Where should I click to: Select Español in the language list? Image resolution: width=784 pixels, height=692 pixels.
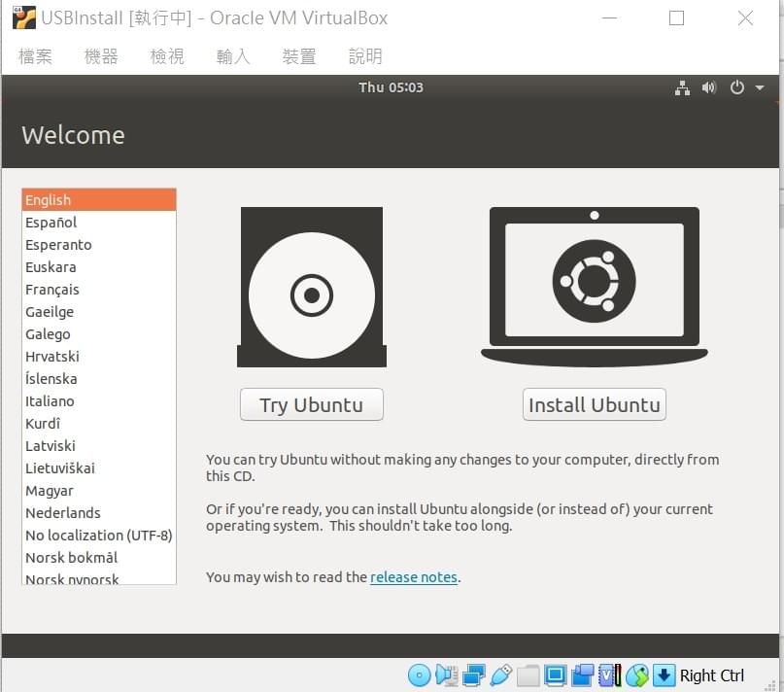(x=99, y=223)
